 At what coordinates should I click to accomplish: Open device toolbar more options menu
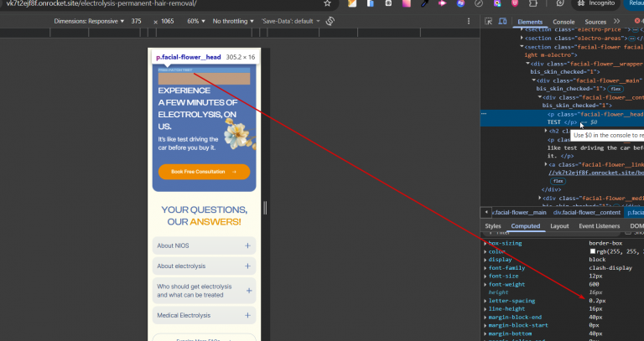(469, 21)
